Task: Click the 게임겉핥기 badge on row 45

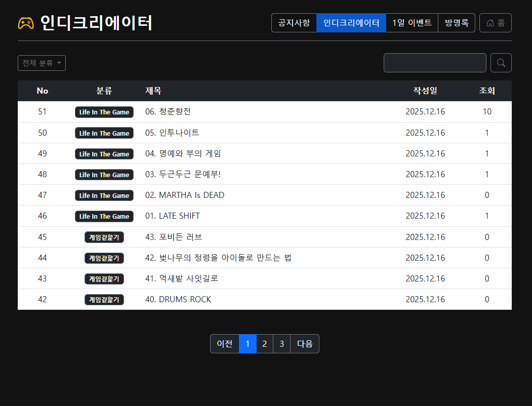Action: click(104, 237)
